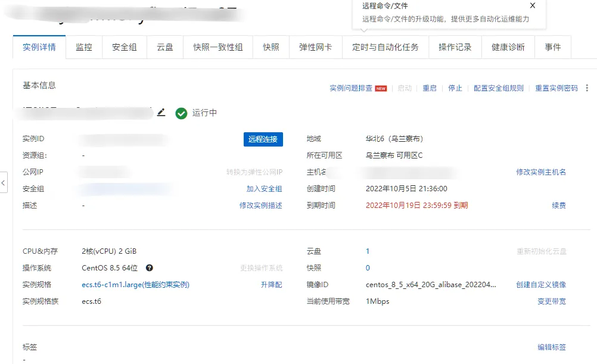
Task: Click the 续费 renewal link
Action: coord(558,205)
